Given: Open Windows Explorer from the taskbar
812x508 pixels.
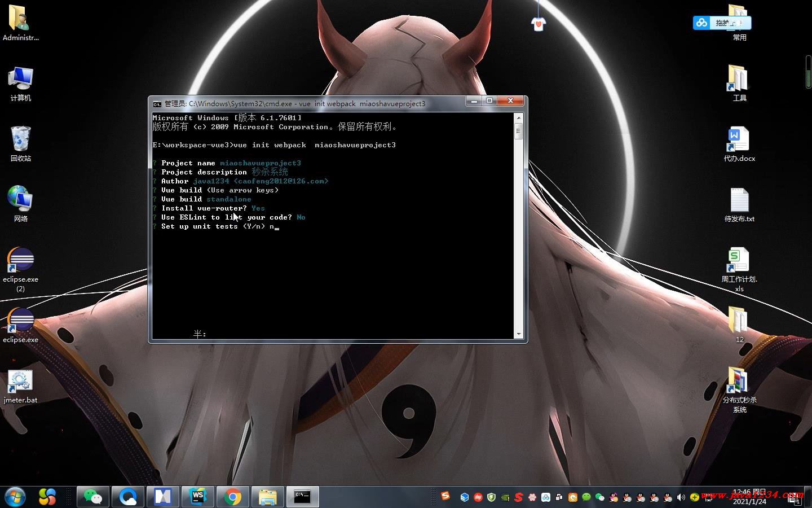Looking at the screenshot, I should (268, 497).
